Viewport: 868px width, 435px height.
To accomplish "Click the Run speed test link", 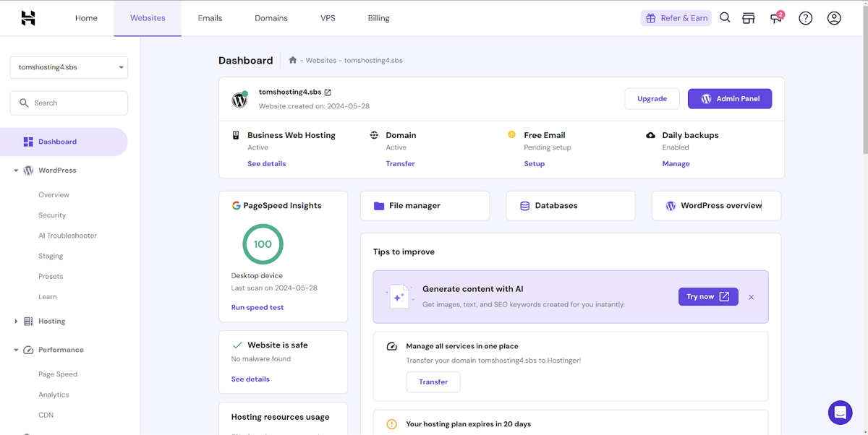I will (x=258, y=306).
